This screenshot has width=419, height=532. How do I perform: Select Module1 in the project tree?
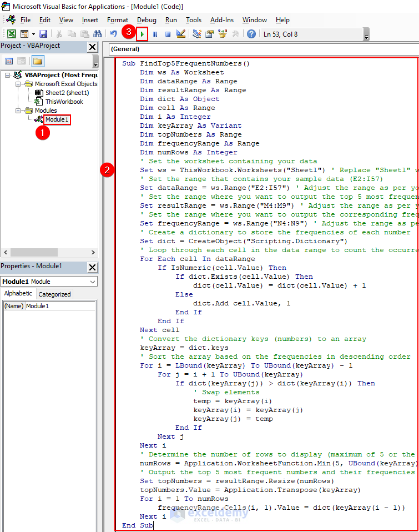click(x=57, y=119)
